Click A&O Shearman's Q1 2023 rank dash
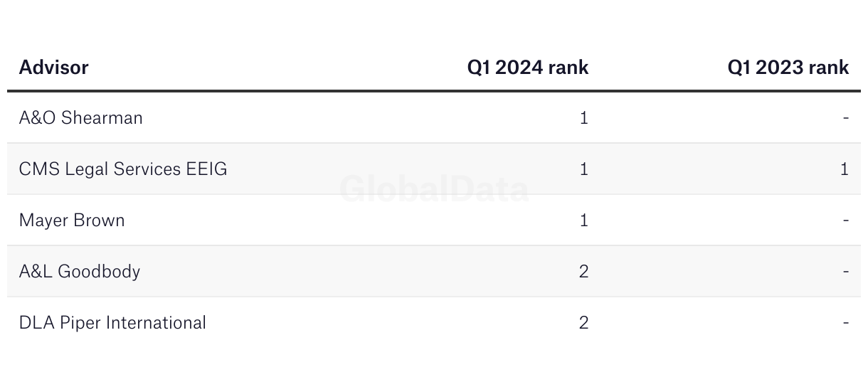This screenshot has height=377, width=868. pyautogui.click(x=846, y=118)
